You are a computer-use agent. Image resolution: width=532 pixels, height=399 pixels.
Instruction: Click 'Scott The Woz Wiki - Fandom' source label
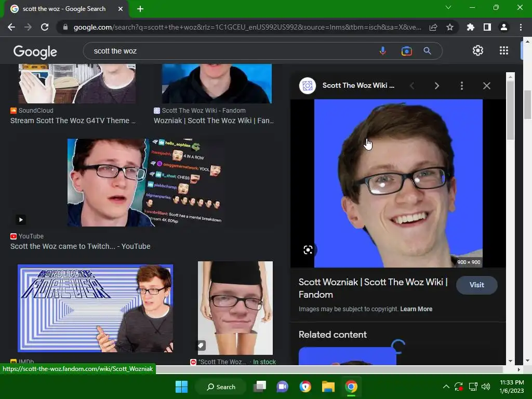click(204, 111)
